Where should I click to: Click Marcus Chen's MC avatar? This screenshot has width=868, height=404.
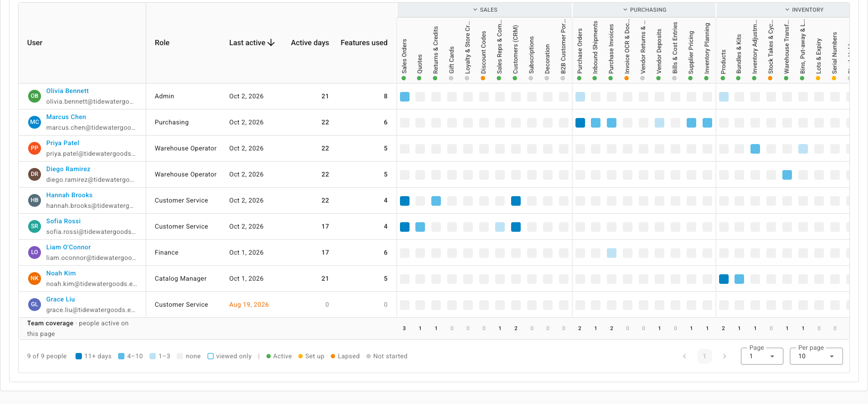(x=35, y=122)
